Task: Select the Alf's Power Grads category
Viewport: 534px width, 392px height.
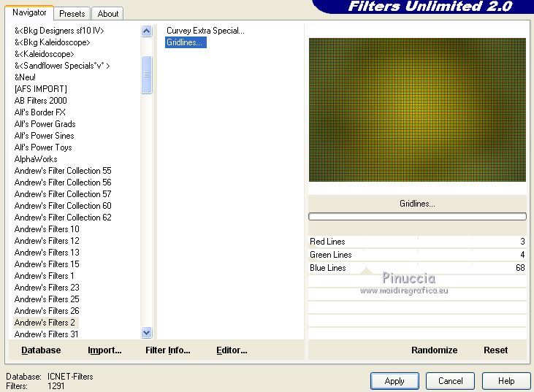Action: point(45,124)
